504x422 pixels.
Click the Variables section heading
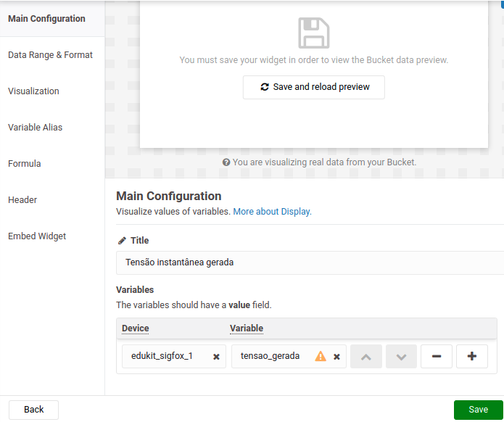(135, 289)
